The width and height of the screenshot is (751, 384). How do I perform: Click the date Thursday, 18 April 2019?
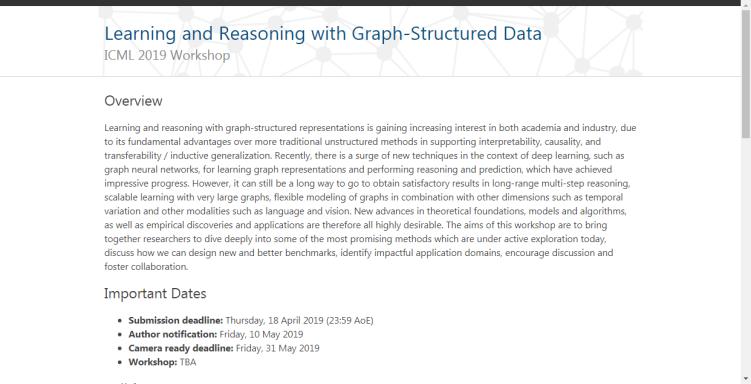click(274, 320)
